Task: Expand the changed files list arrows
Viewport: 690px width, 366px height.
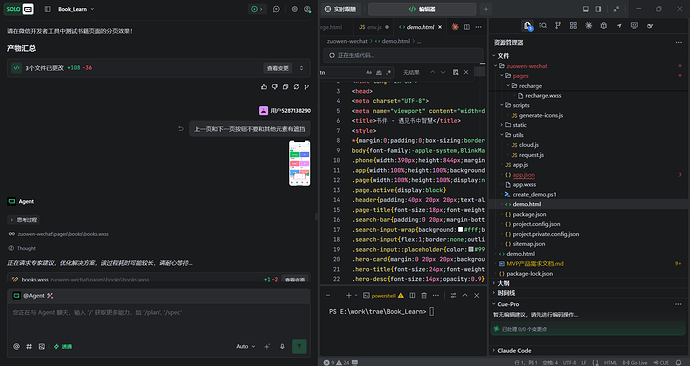Action: (301, 68)
